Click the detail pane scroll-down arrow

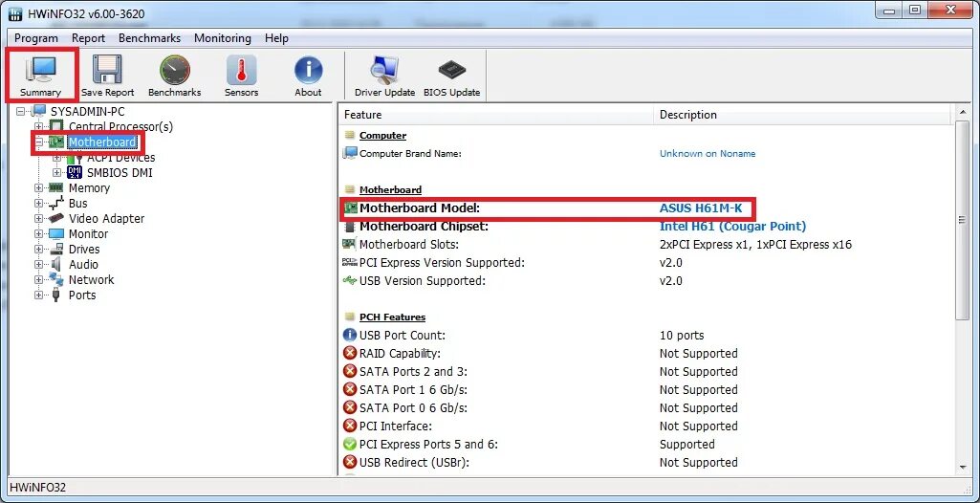[x=962, y=467]
